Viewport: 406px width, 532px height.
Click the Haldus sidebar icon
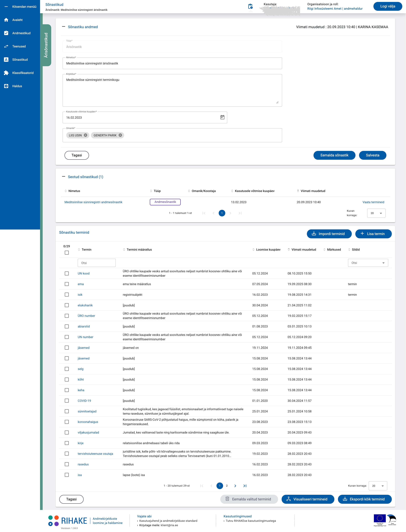6,86
